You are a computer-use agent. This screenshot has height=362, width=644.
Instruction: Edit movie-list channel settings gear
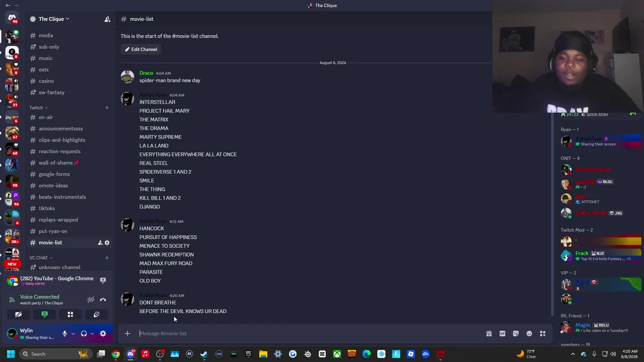[107, 243]
